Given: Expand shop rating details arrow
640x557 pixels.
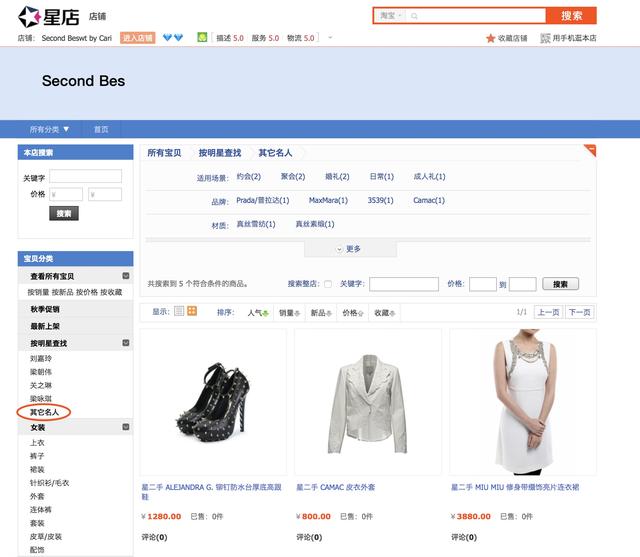Looking at the screenshot, I should 330,38.
